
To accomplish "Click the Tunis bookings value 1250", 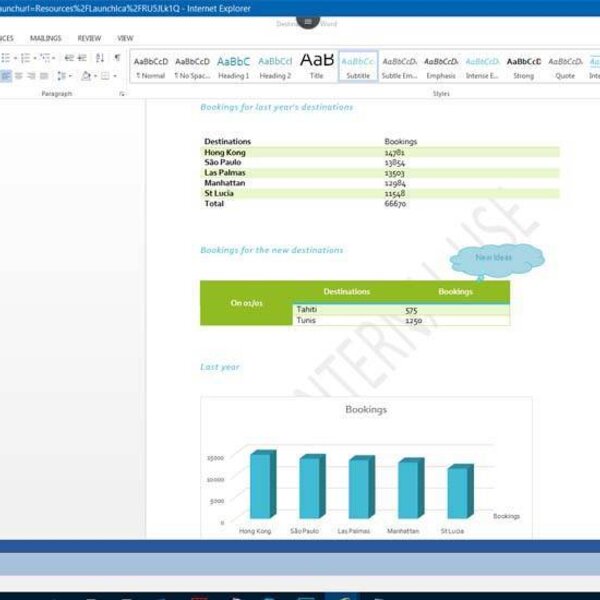I will pyautogui.click(x=413, y=321).
